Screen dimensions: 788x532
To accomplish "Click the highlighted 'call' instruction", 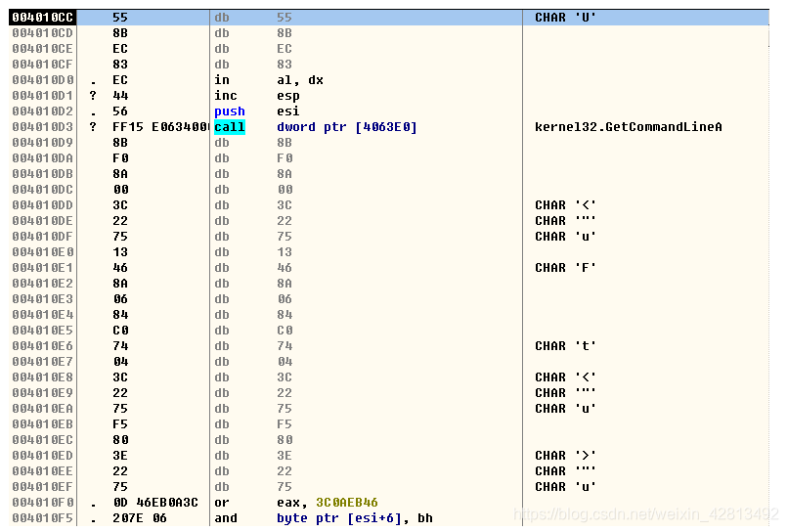I will coord(230,127).
